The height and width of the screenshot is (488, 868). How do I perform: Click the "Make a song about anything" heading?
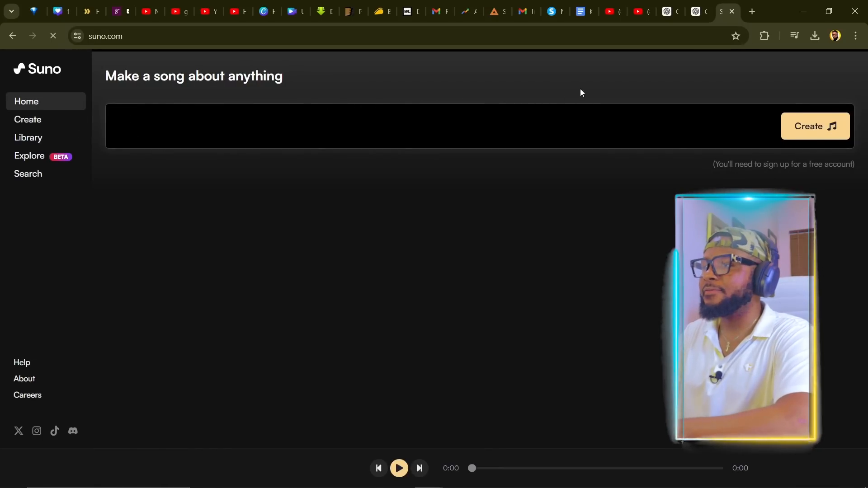[x=194, y=76]
